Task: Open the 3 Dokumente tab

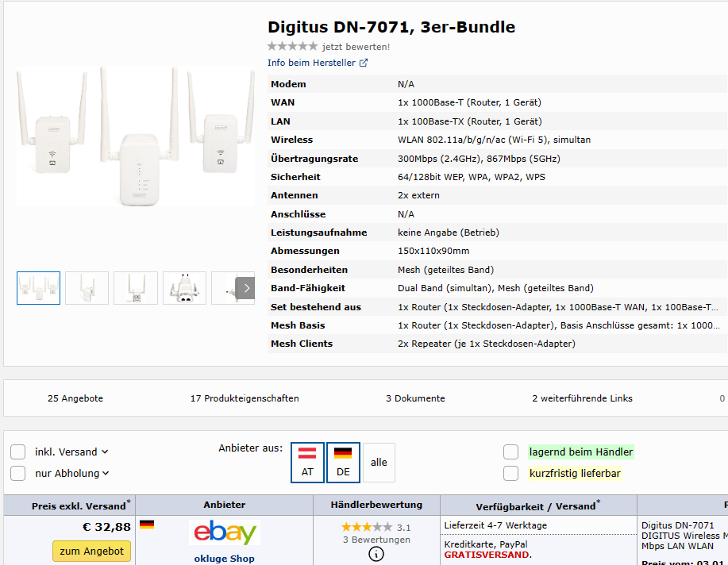Action: 415,398
